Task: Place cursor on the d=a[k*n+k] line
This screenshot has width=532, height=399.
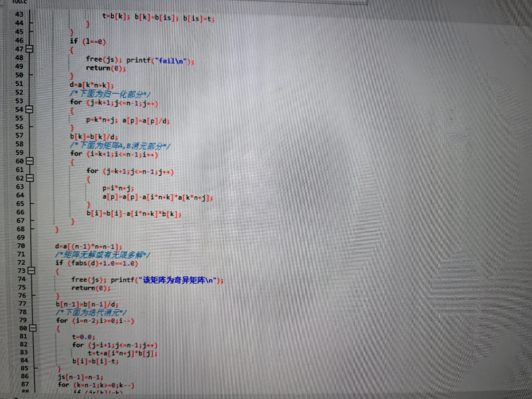Action: pos(92,85)
